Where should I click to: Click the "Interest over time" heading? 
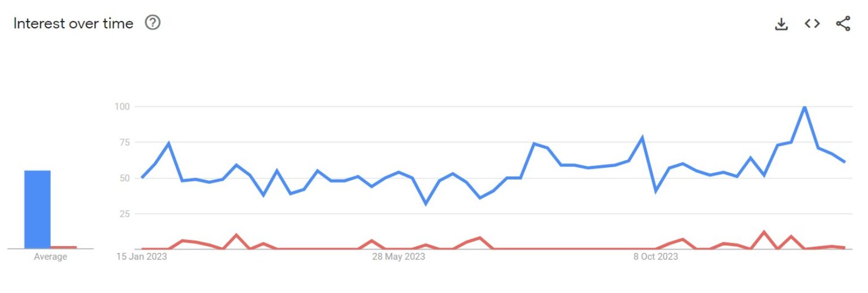pos(73,24)
